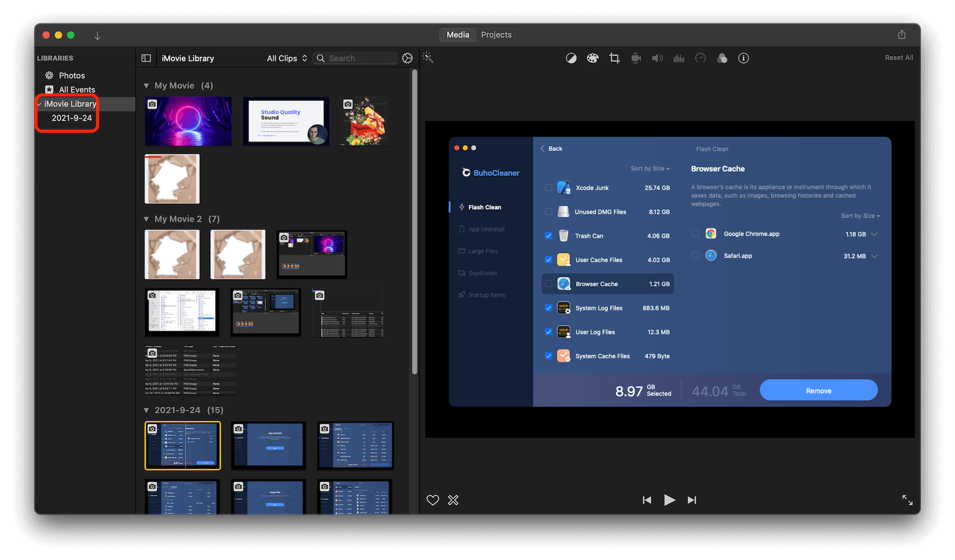Viewport: 955px width, 560px height.
Task: Mark clip as favorite heart icon
Action: tap(433, 500)
